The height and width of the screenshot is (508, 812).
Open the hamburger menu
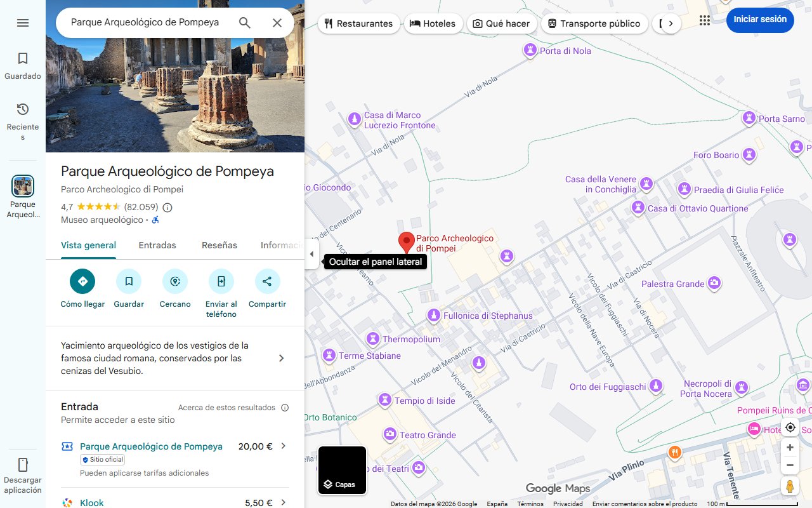point(23,22)
